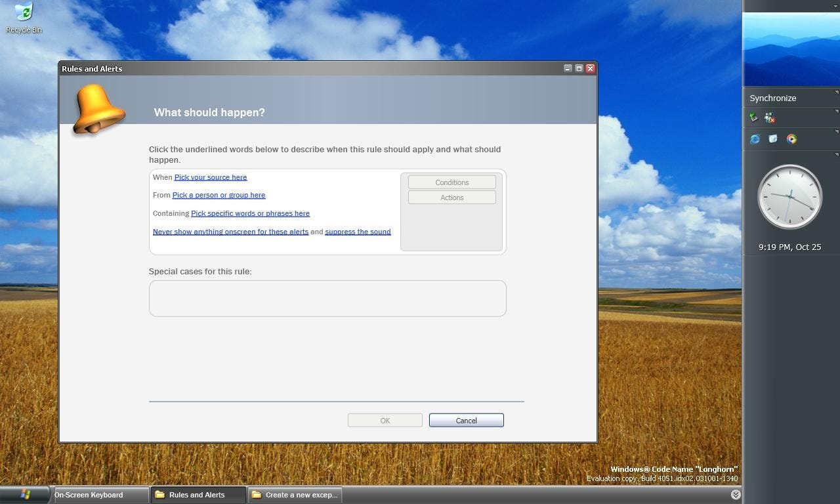Maximize the Rules and Alerts window
Viewport: 840px width, 504px height.
[579, 68]
